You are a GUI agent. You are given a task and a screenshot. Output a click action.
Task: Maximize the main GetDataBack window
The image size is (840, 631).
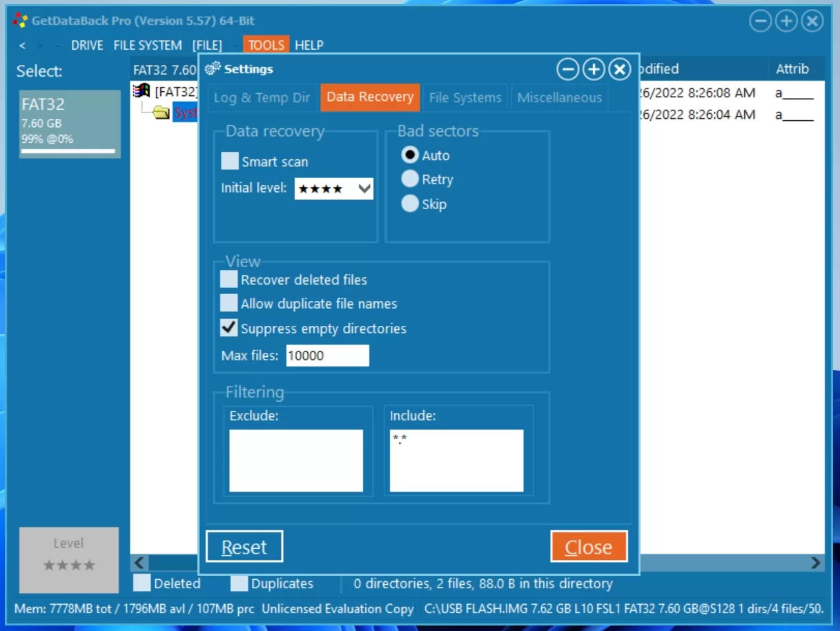[786, 21]
